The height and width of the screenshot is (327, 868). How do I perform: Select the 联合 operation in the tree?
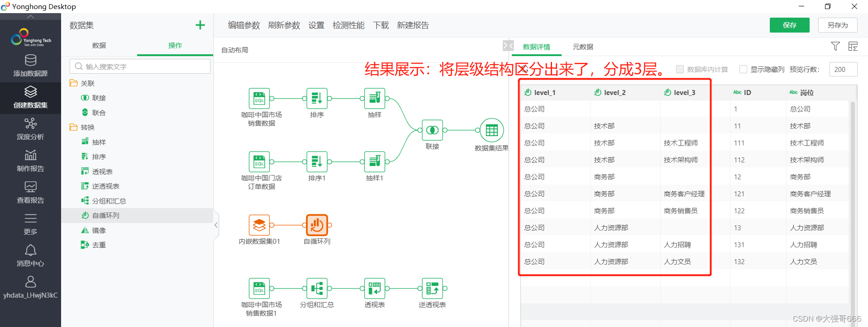tap(99, 113)
